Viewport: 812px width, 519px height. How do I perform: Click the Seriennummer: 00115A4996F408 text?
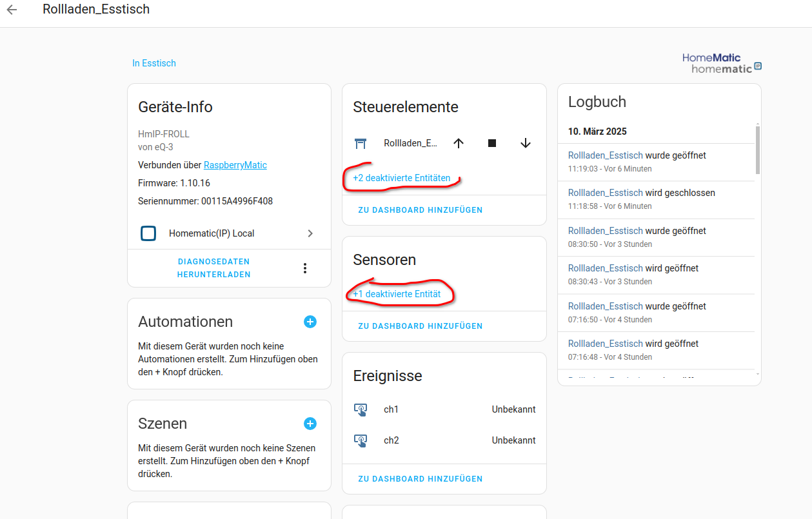205,201
